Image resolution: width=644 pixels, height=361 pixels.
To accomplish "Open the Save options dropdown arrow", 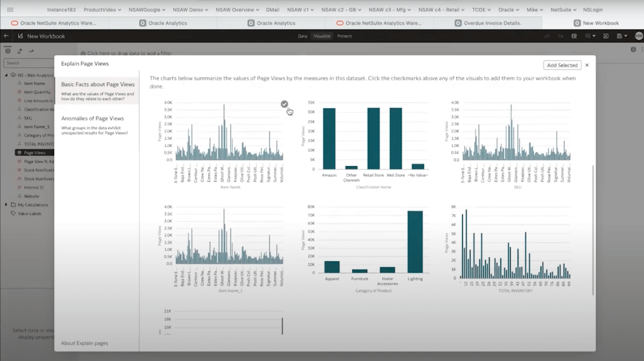I will 626,36.
